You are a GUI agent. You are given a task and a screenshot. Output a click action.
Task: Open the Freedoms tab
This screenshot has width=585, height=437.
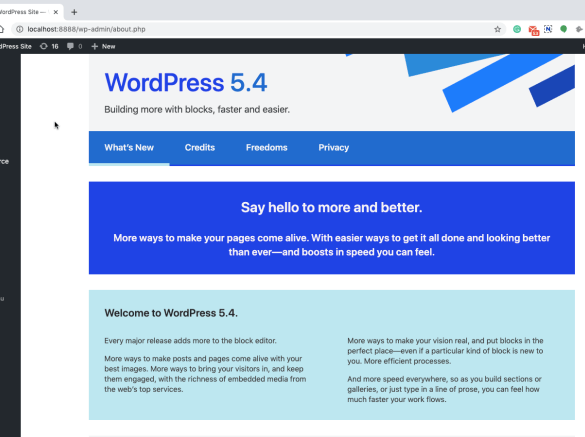coord(267,148)
